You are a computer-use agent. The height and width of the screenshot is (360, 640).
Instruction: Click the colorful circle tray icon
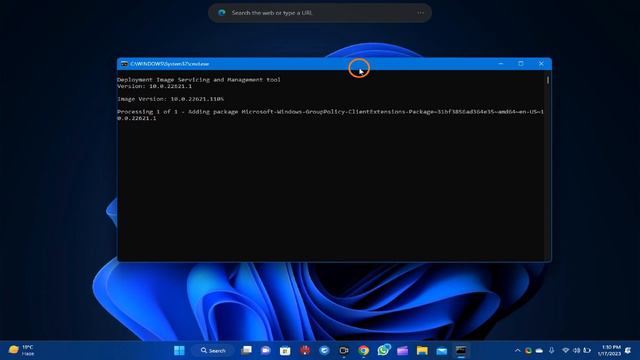pos(529,350)
